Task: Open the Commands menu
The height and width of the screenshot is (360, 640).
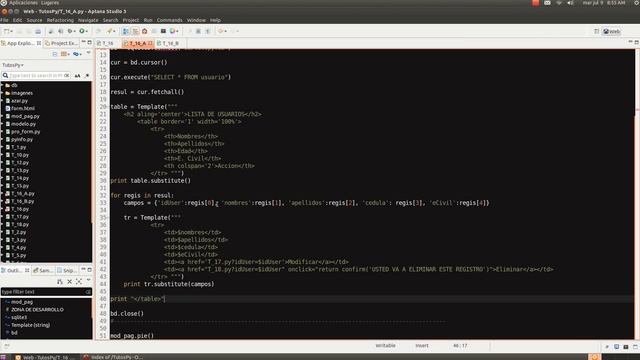Action: pyautogui.click(x=169, y=20)
